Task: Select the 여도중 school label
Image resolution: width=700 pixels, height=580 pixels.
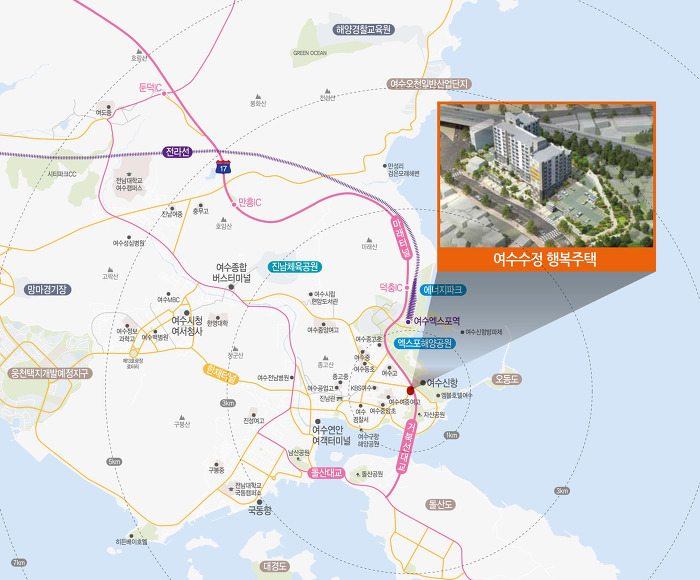Action: click(x=104, y=113)
